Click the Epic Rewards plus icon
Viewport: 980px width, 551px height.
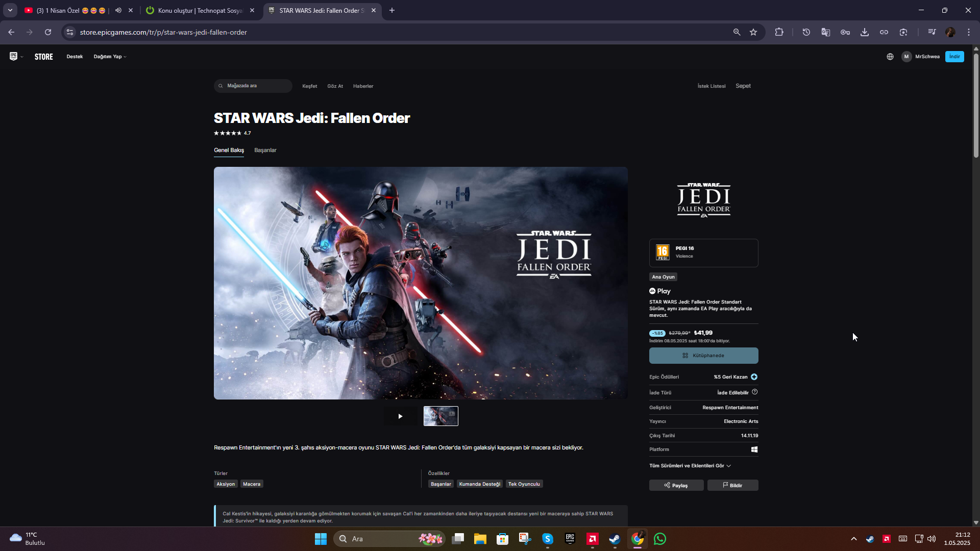(x=754, y=377)
